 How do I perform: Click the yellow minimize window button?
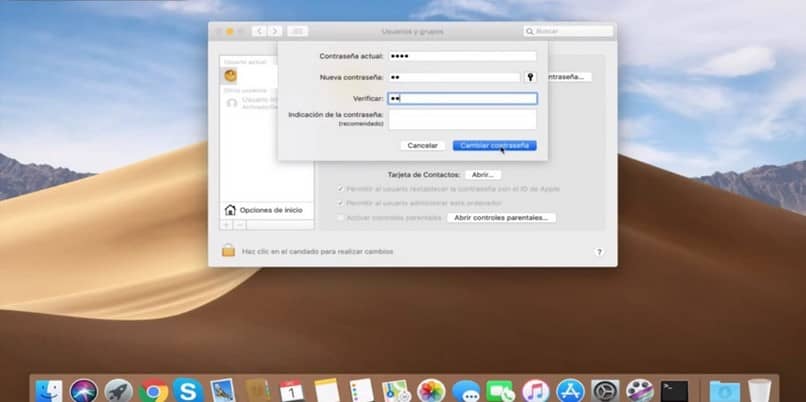[229, 31]
